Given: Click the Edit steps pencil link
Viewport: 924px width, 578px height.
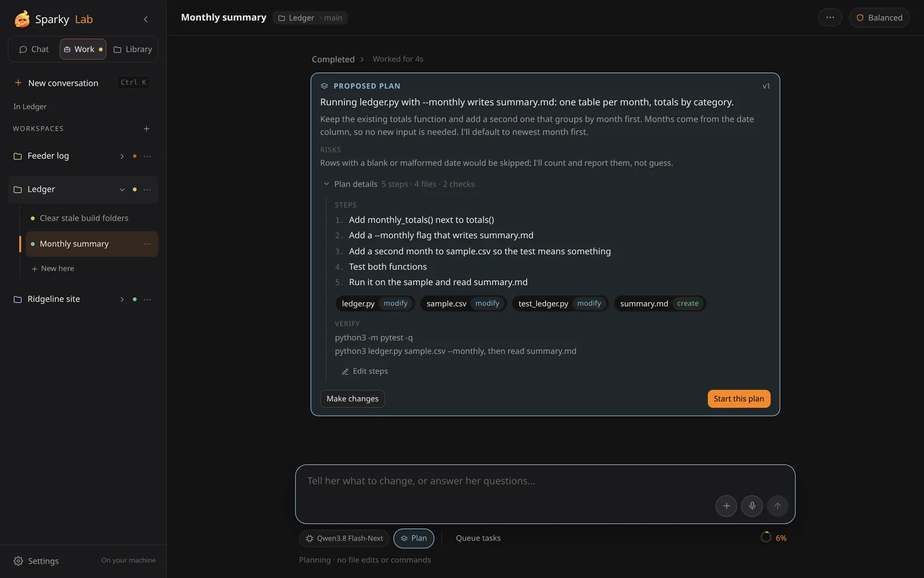Looking at the screenshot, I should (364, 371).
